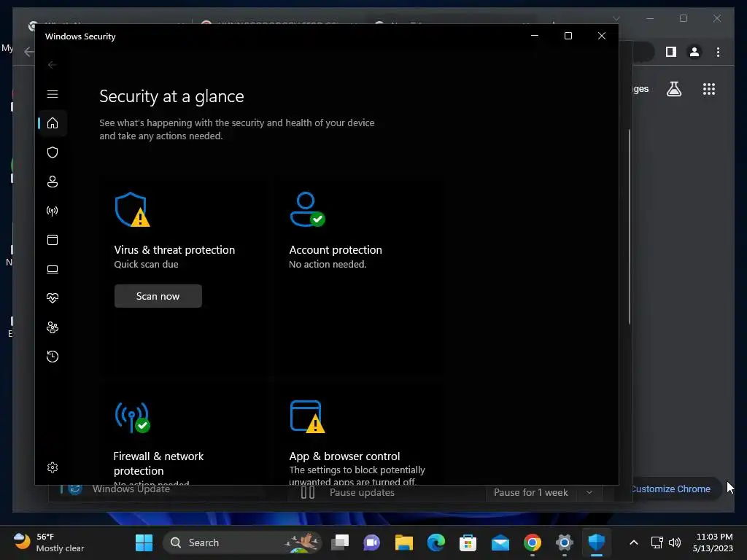
Task: Open Chat app from taskbar
Action: (x=371, y=542)
